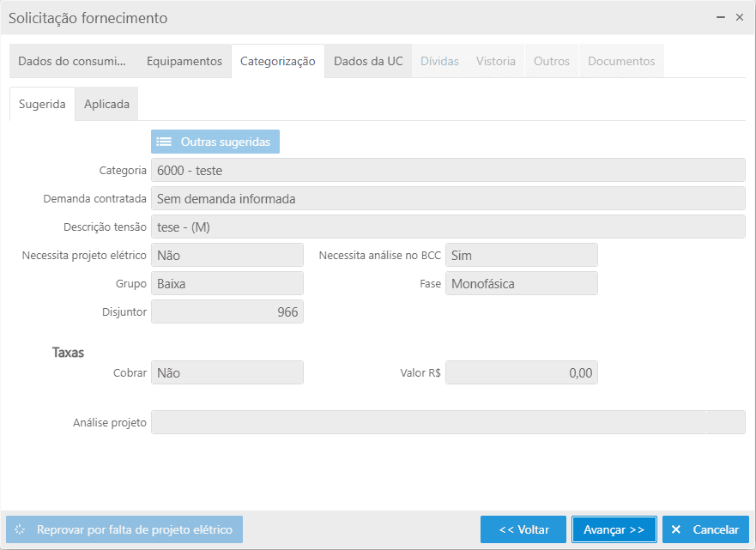The height and width of the screenshot is (550, 756).
Task: Switch to the Equipamentos tab
Action: 184,61
